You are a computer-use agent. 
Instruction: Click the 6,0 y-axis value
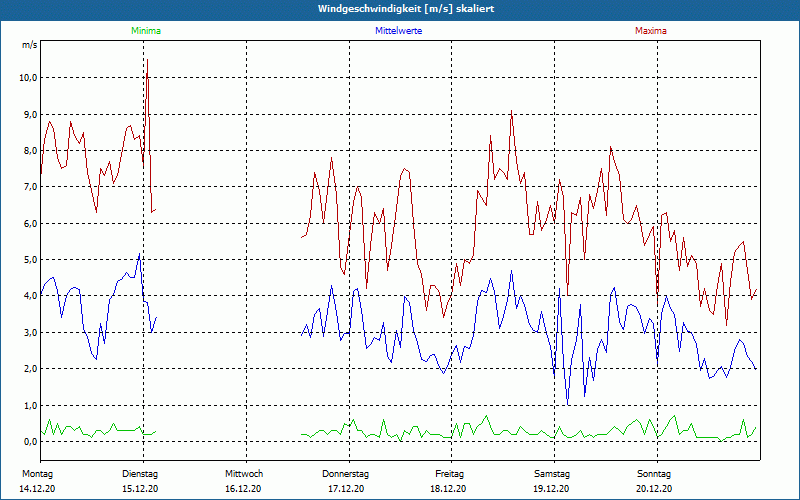[x=29, y=223]
